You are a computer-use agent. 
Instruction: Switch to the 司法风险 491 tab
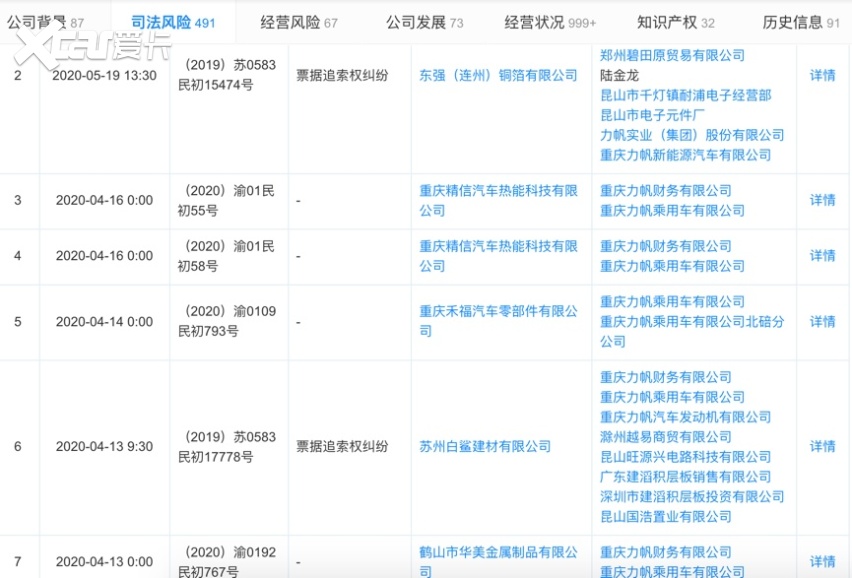coord(173,22)
